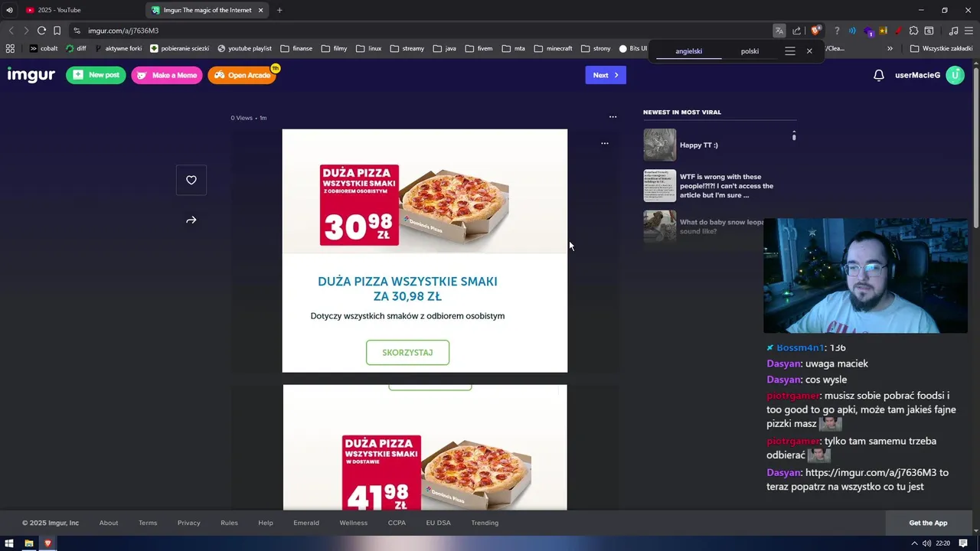Viewport: 980px width, 551px height.
Task: Show more bookmarks with the chevron
Action: click(890, 48)
